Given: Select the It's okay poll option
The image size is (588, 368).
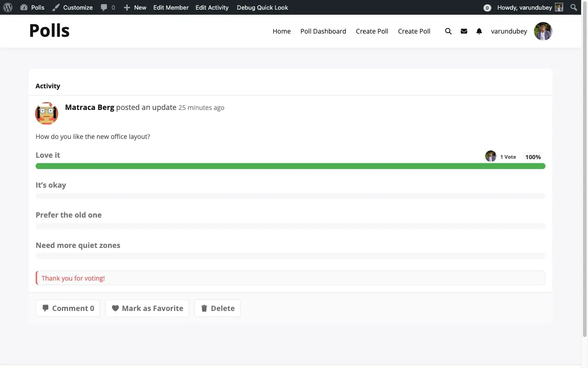Looking at the screenshot, I should (x=51, y=185).
